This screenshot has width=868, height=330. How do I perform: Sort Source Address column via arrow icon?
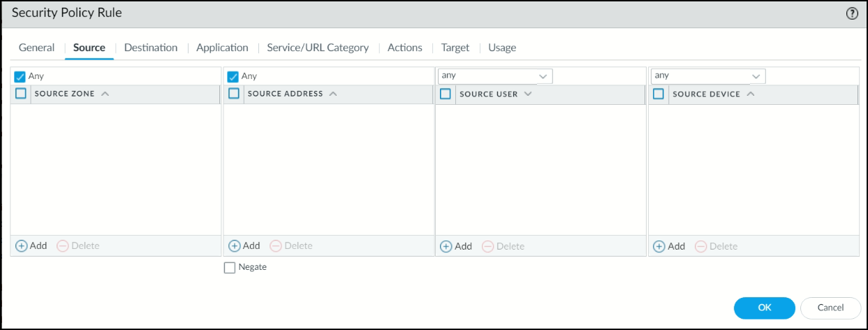point(333,94)
